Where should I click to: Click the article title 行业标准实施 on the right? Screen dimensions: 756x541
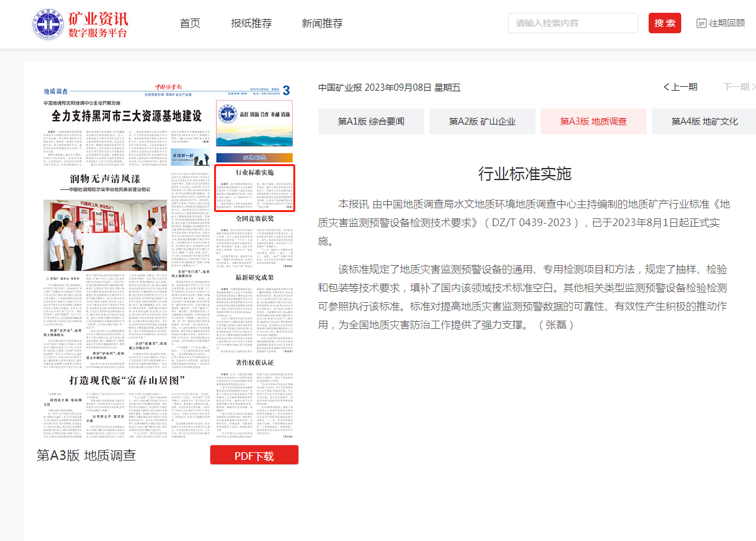coord(525,174)
